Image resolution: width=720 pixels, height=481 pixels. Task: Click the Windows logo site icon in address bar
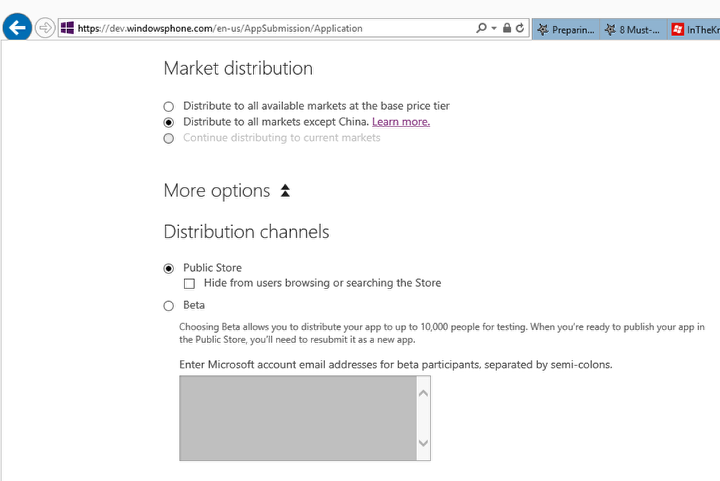pyautogui.click(x=67, y=29)
